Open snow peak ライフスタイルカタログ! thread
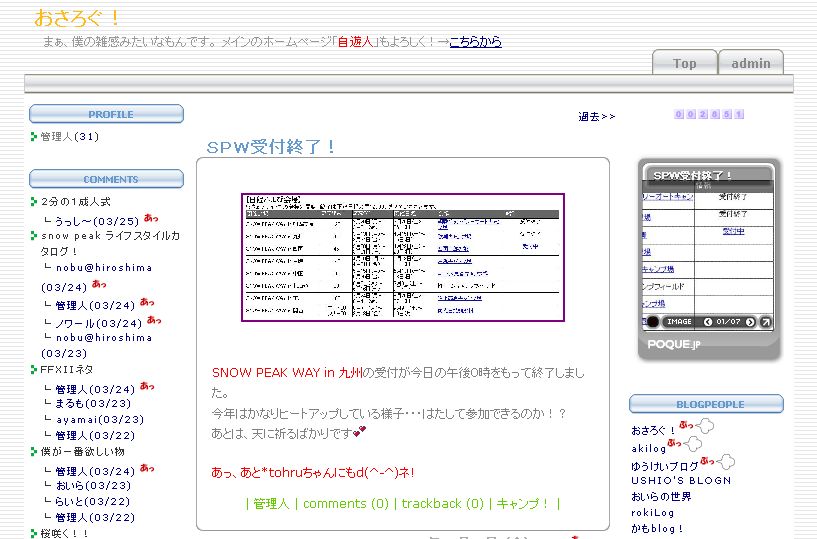This screenshot has width=817, height=539. (110, 243)
